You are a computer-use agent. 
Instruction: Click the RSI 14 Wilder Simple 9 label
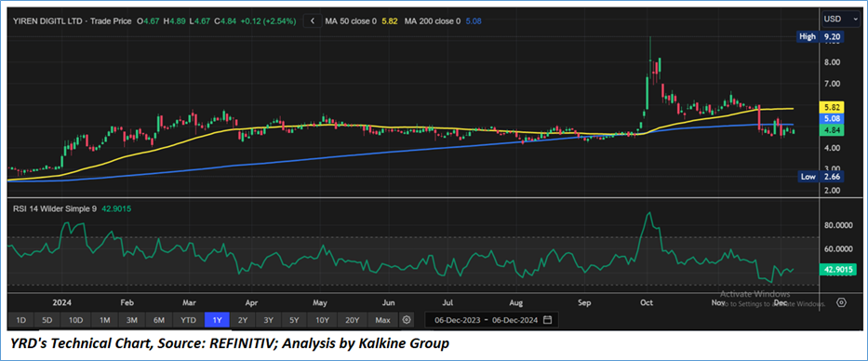tap(54, 208)
